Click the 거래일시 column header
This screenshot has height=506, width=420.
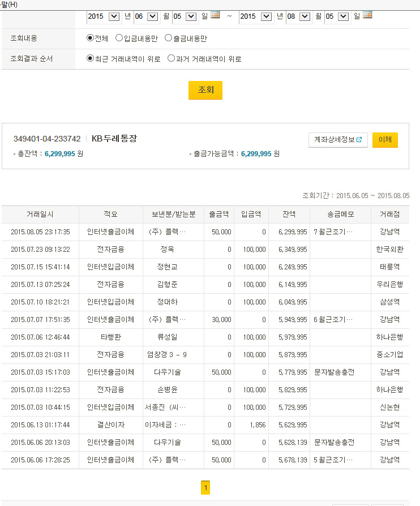click(40, 215)
